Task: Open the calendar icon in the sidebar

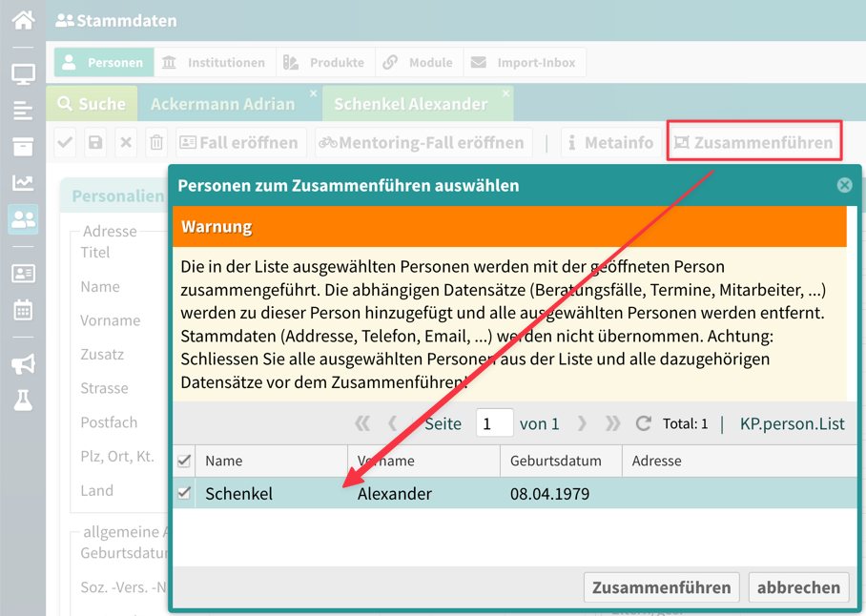Action: coord(23,310)
